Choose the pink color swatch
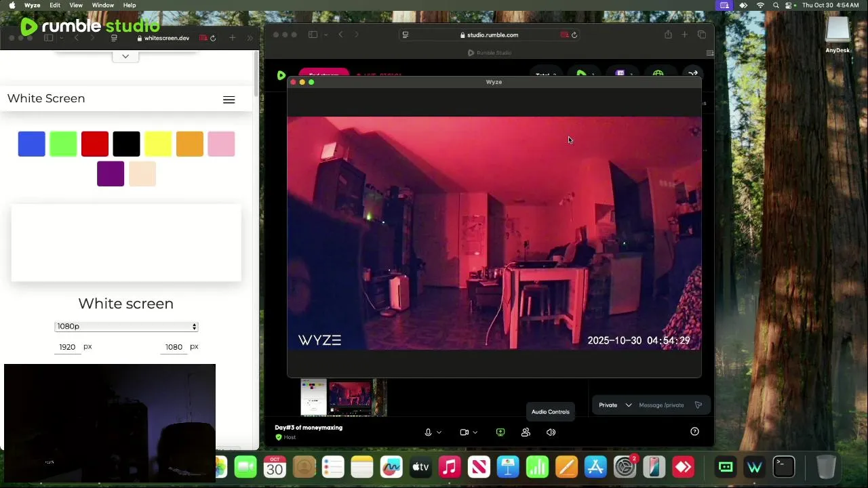 [x=221, y=144]
